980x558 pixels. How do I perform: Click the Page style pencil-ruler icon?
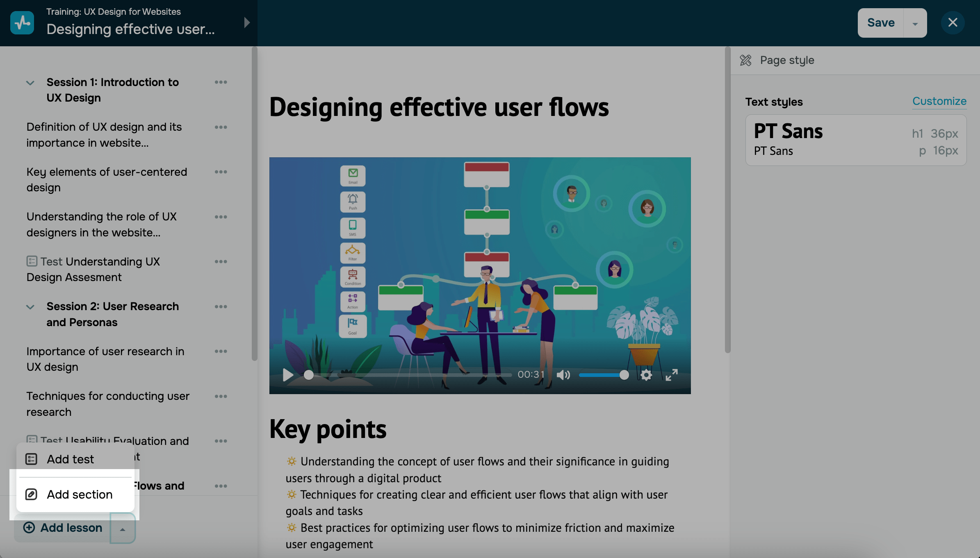745,60
